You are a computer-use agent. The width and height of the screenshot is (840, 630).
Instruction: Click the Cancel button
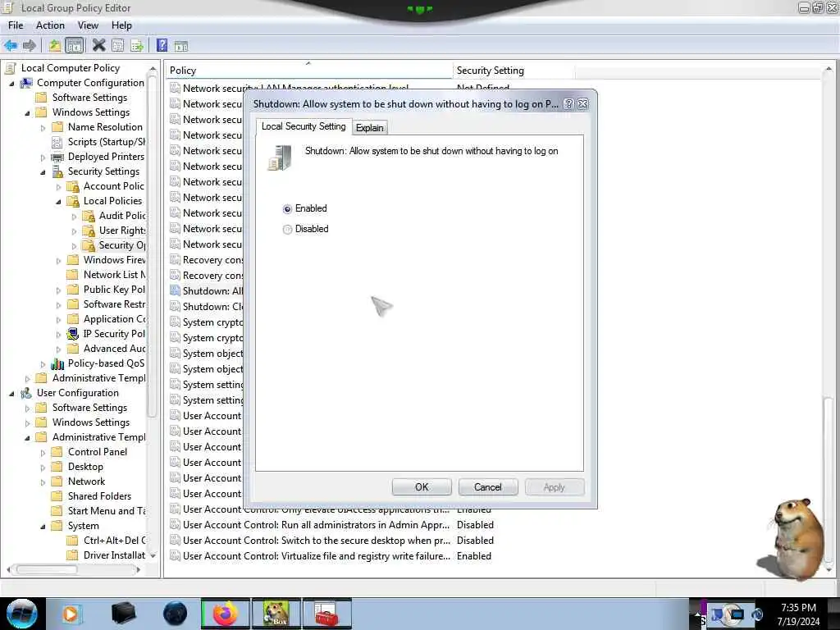(x=488, y=487)
